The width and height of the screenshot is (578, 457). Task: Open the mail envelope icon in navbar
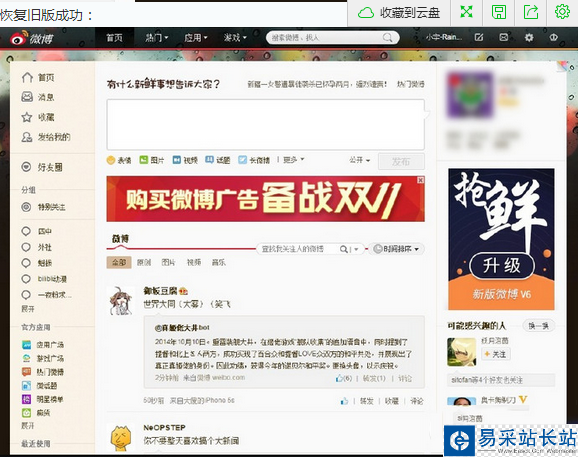coord(504,37)
